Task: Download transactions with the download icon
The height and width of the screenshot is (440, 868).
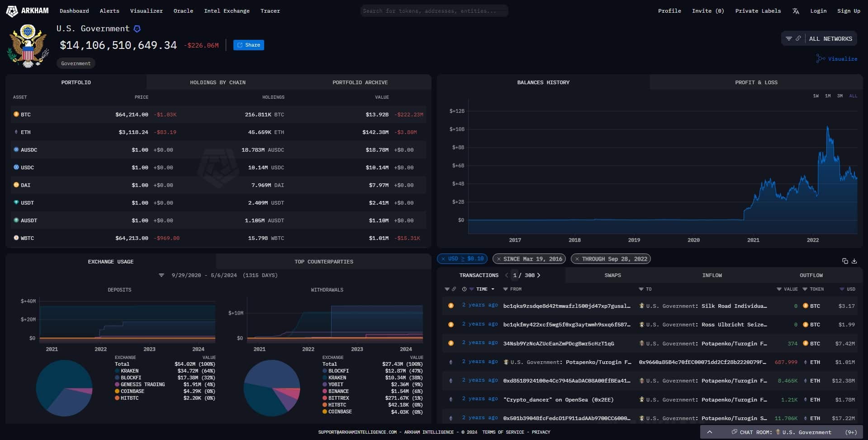Action: pyautogui.click(x=854, y=261)
